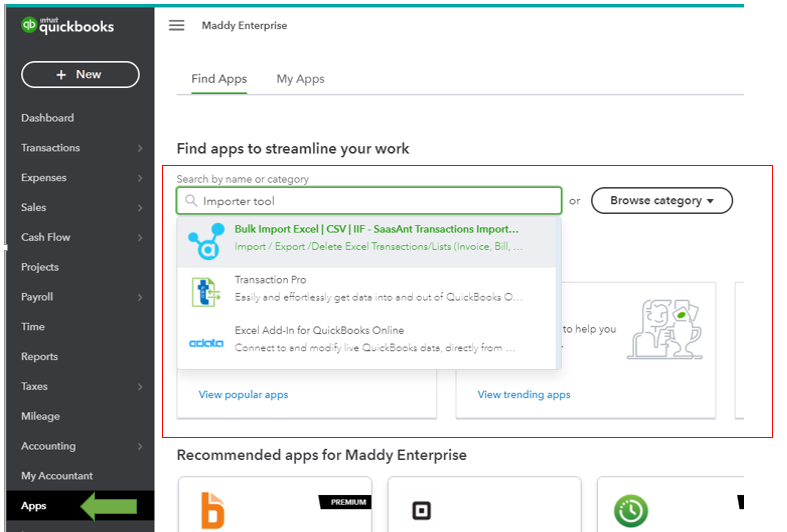Expand the Sales submenu chevron
Viewport: 787px width, 532px height.
click(140, 207)
